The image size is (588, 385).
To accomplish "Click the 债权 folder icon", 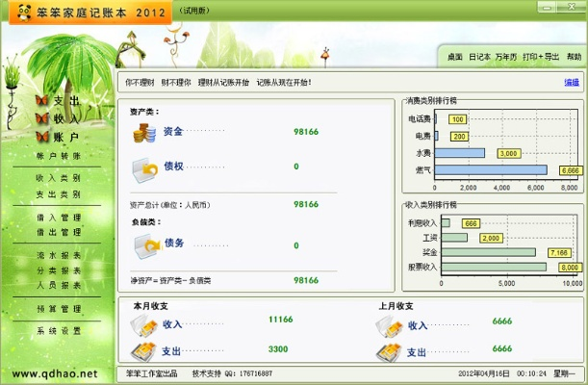I will (145, 170).
